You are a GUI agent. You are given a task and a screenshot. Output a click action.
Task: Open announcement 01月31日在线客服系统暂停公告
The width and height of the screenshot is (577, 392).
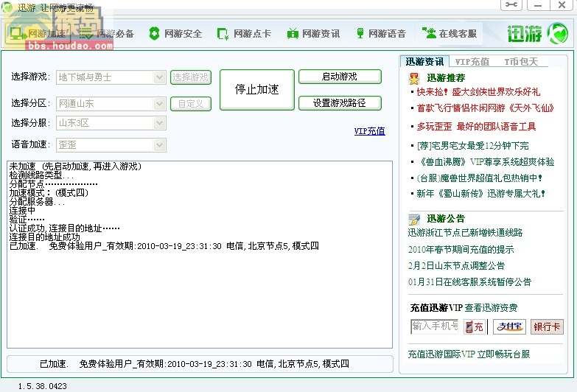[x=469, y=282]
